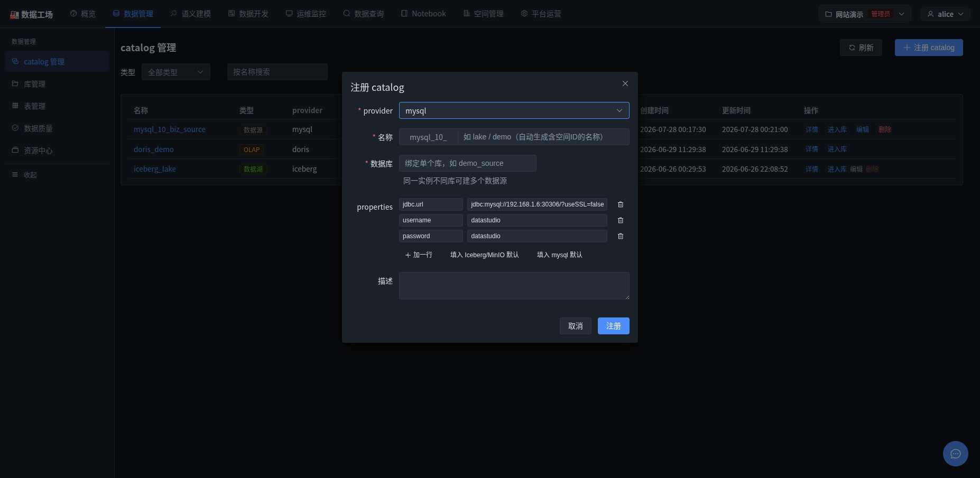Delete the password property row
Image resolution: width=980 pixels, height=478 pixels.
[621, 236]
